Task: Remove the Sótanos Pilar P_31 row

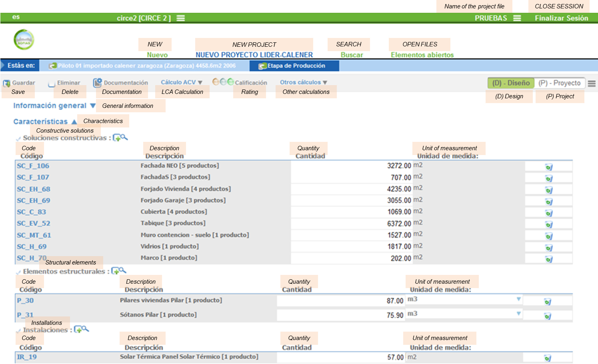Action: (x=548, y=316)
